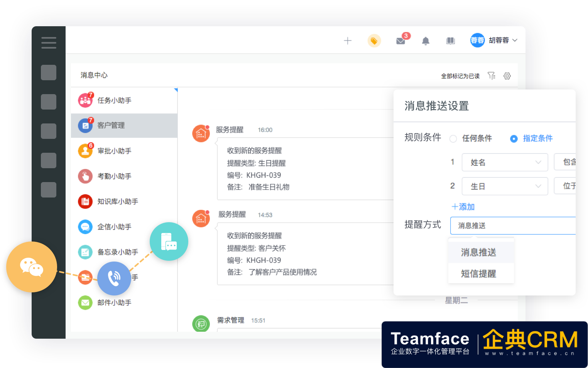Screen dimensions: 588x368
Task: Choose 短信提醒 from the dropdown list
Action: [478, 273]
